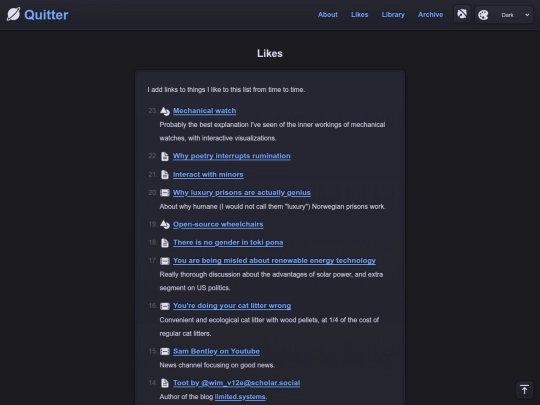Open the Archive menu item

coord(430,14)
